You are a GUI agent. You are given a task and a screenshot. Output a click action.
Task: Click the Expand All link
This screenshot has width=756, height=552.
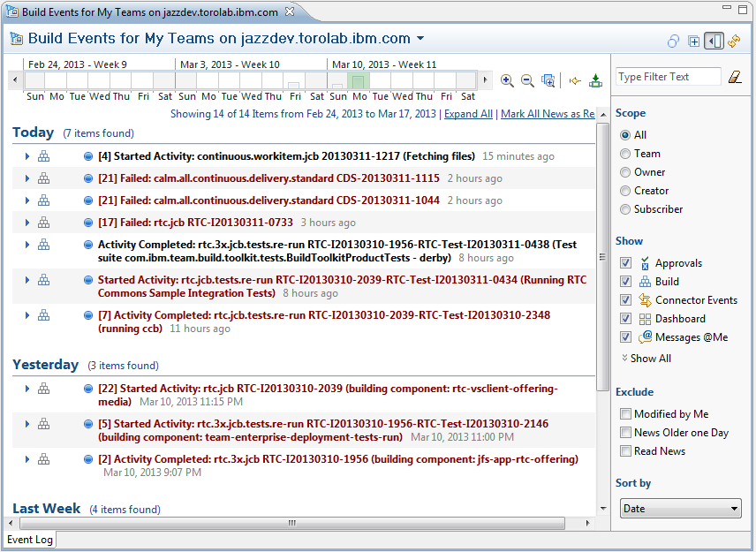click(x=468, y=114)
